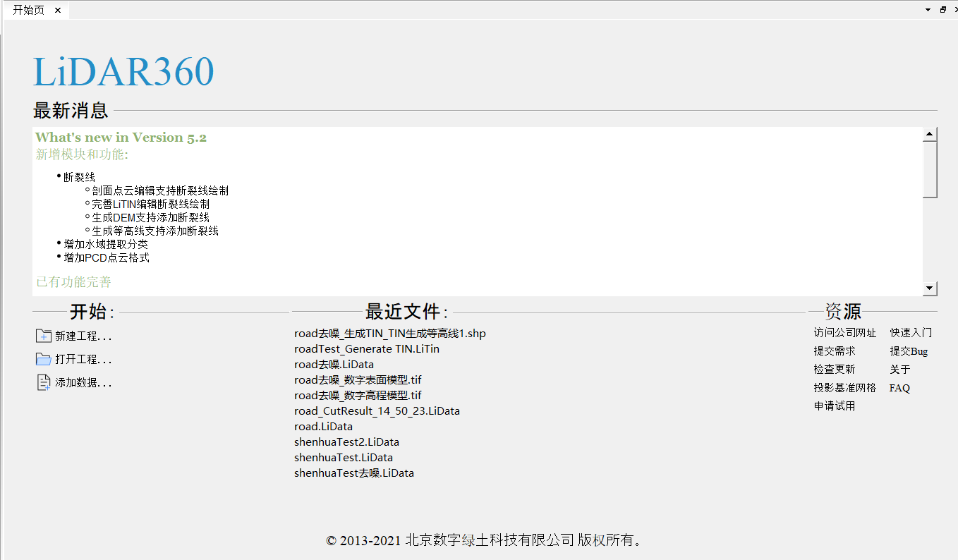
Task: Click the What's new in Version 5.2 heading
Action: click(121, 138)
